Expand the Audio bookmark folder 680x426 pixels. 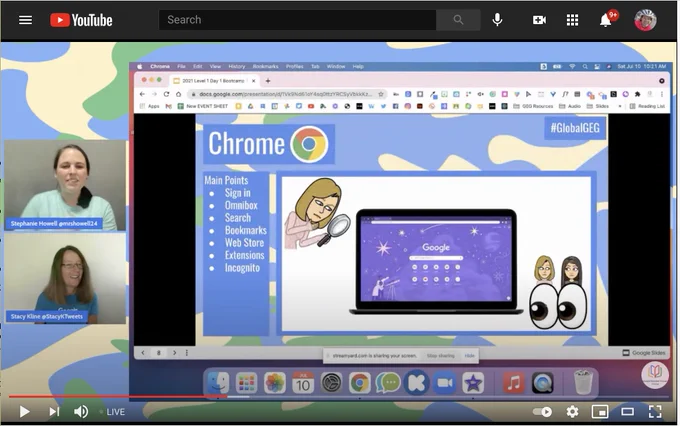[570, 106]
